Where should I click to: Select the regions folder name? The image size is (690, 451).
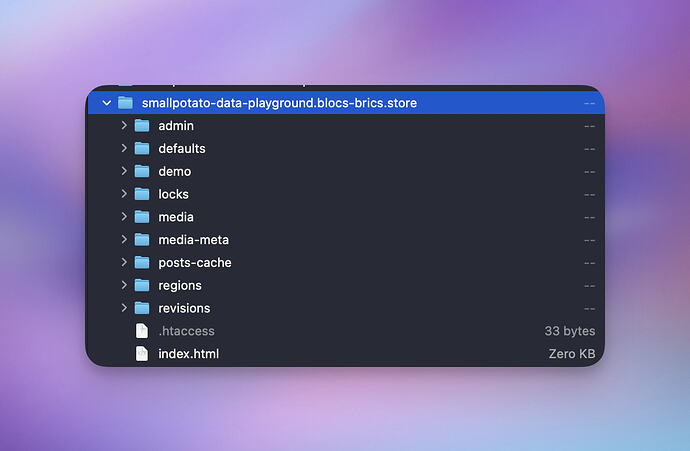click(180, 286)
